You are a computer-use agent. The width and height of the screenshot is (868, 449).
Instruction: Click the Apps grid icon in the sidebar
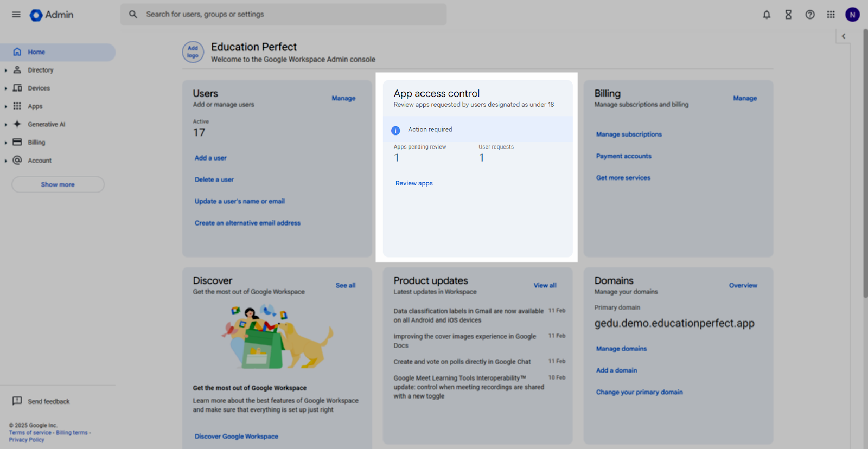[17, 106]
